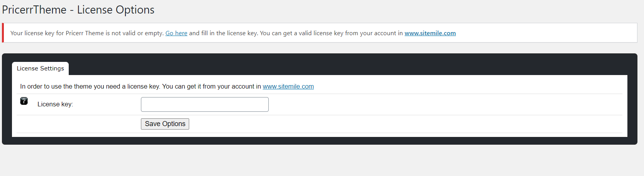
Task: Click the question mark help icon
Action: point(24,101)
